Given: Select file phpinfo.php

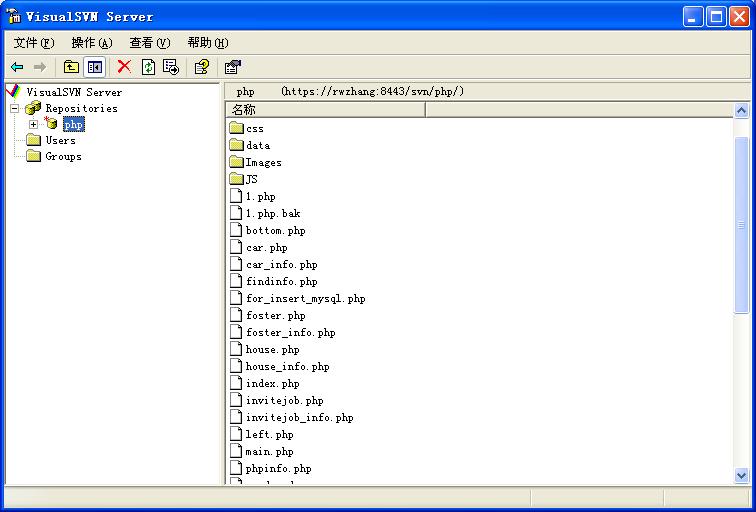Looking at the screenshot, I should tap(278, 469).
